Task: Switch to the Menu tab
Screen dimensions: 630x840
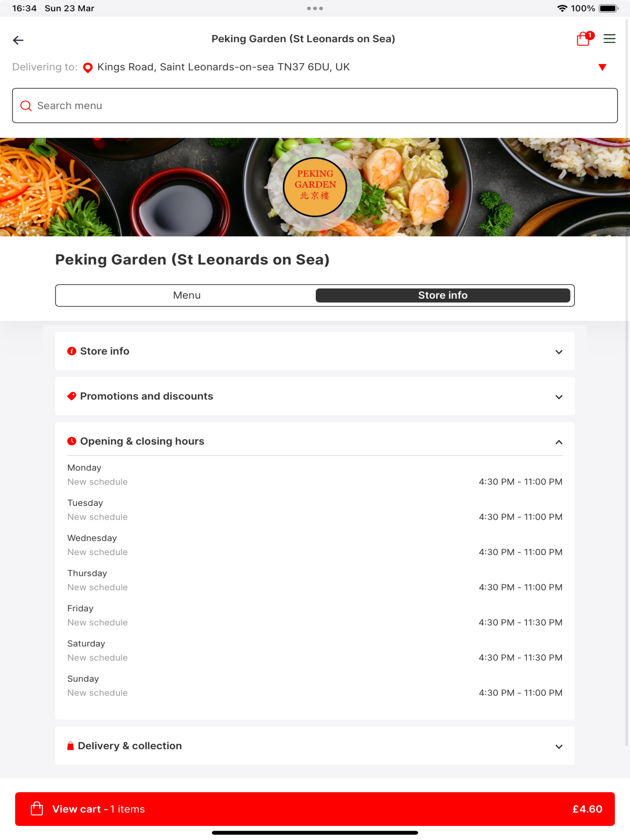Action: tap(186, 295)
